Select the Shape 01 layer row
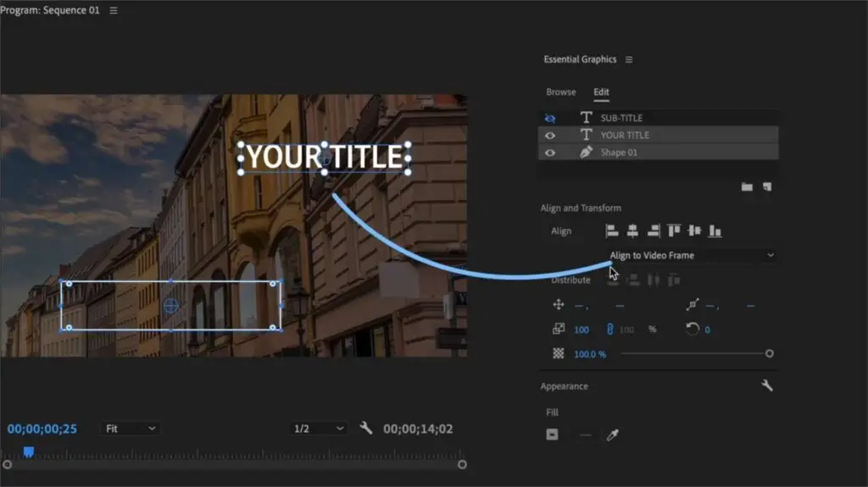 (658, 152)
